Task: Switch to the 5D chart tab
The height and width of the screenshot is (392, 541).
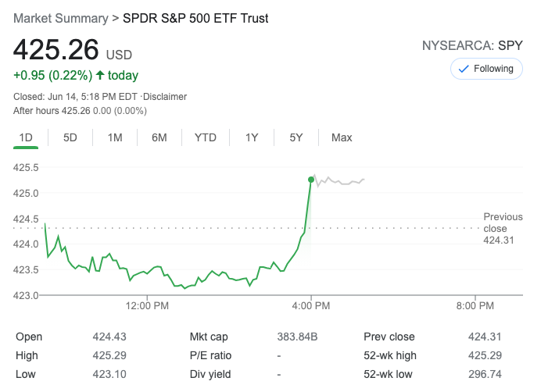Action: point(70,137)
